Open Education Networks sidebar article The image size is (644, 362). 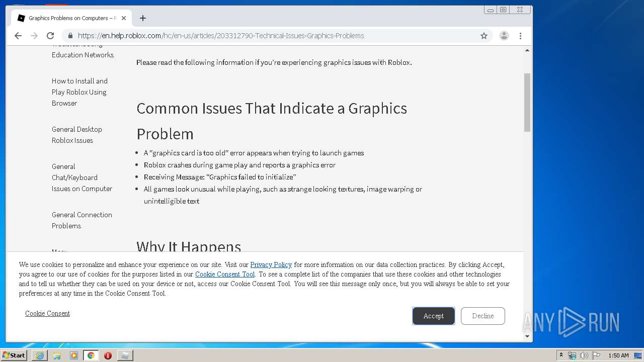83,55
